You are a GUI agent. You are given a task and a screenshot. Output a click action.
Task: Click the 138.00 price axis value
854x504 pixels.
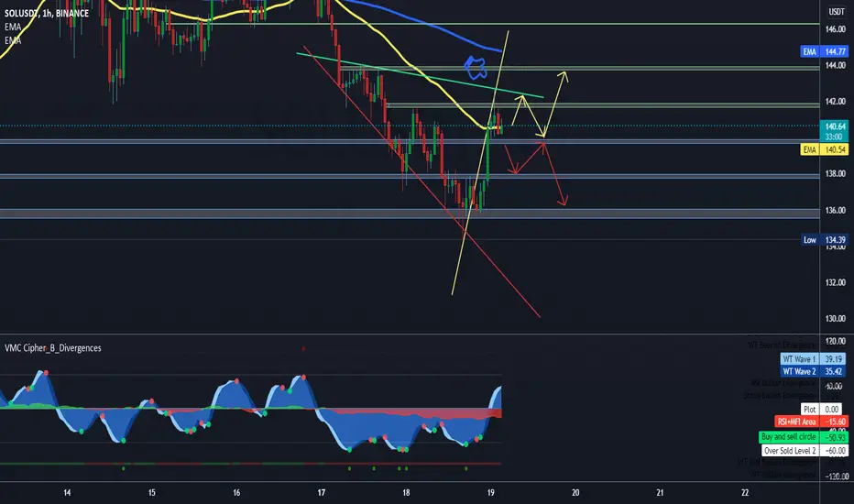[x=835, y=174]
